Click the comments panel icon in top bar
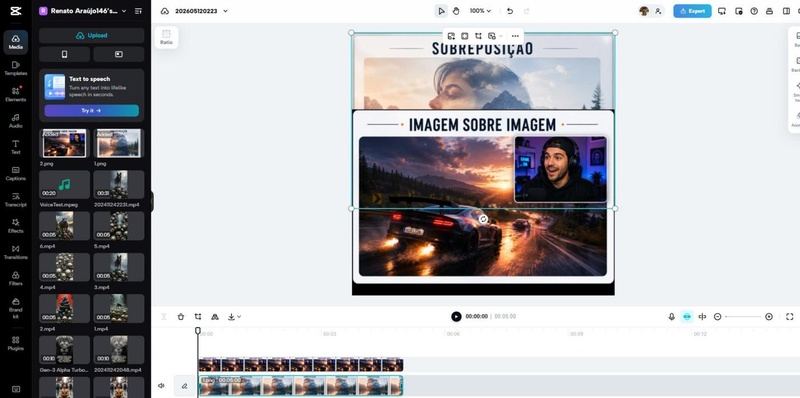Viewport: 800px width, 398px height. click(x=738, y=11)
